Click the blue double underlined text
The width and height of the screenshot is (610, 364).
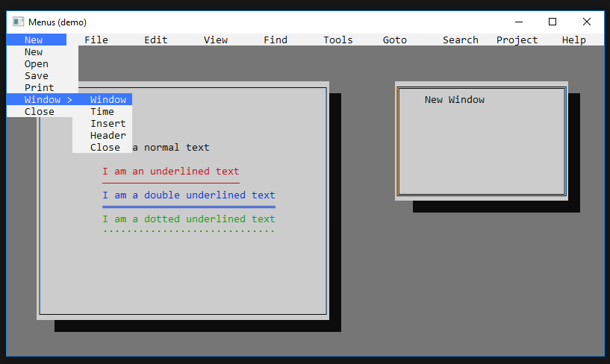(189, 195)
